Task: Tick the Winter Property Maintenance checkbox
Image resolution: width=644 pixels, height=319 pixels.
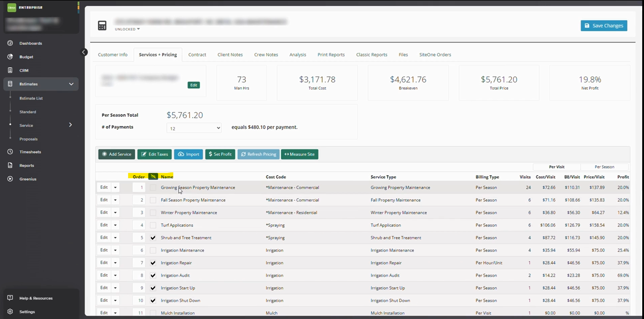Action: tap(153, 213)
